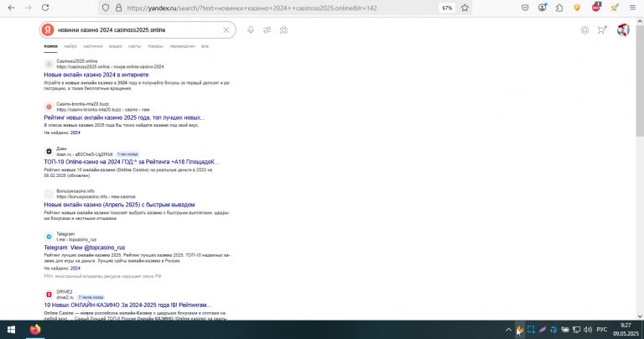Click the dzen.ru URL breadcrumb
The height and width of the screenshot is (339, 644).
click(x=85, y=154)
